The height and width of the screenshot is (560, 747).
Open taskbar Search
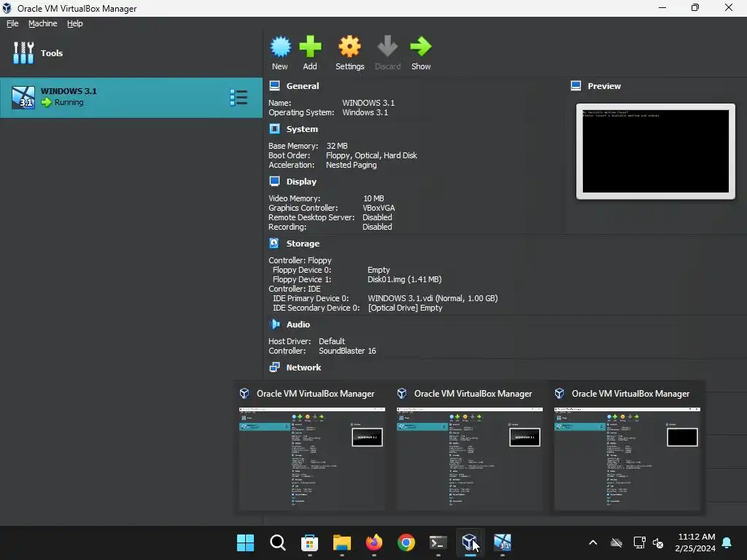[278, 542]
